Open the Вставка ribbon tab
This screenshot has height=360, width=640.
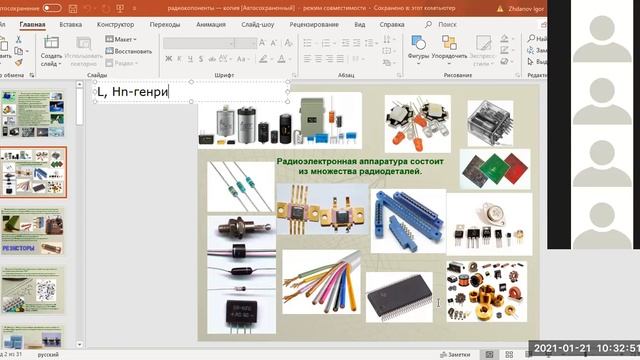point(71,24)
